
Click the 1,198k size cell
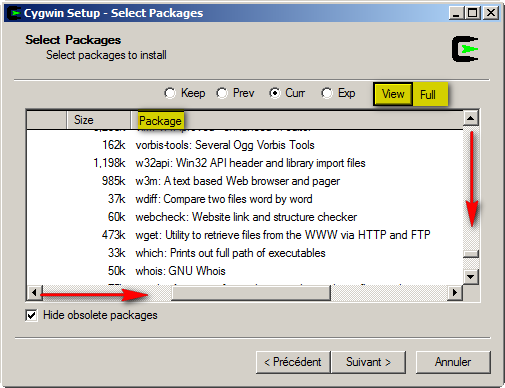pyautogui.click(x=109, y=163)
